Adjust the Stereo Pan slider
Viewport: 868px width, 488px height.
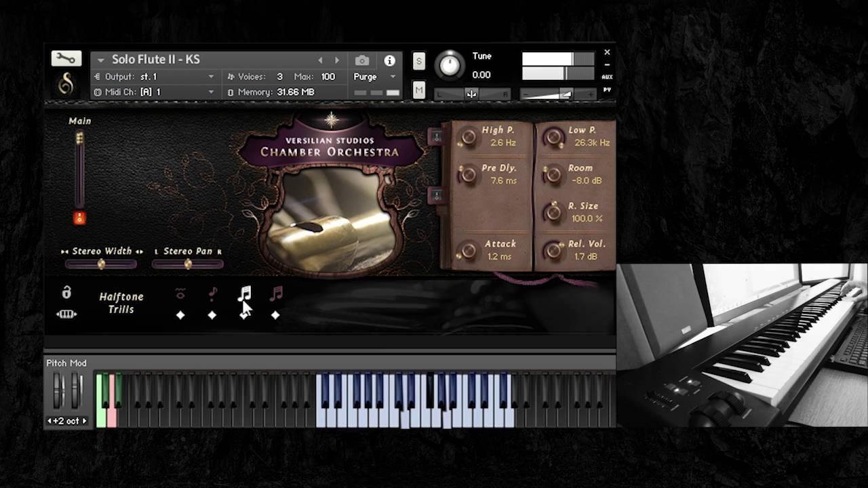tap(188, 264)
